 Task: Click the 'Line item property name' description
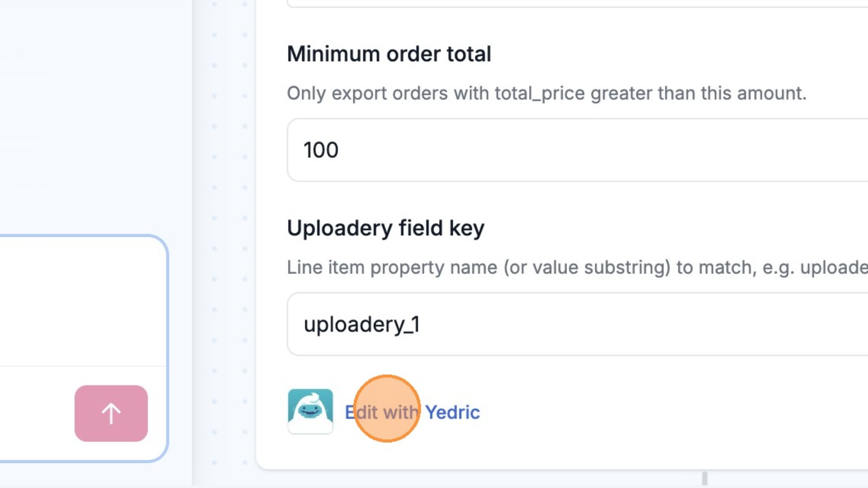click(573, 267)
